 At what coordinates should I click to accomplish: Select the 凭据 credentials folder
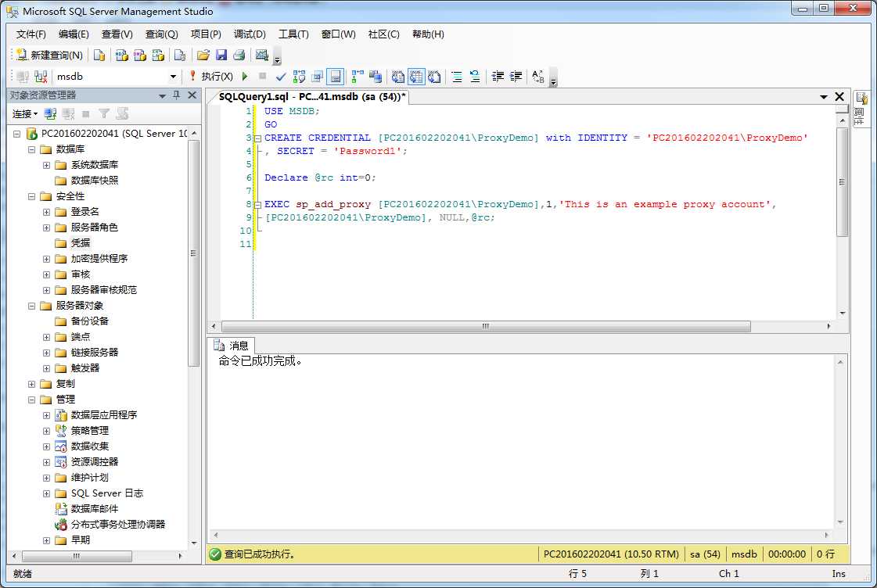73,243
